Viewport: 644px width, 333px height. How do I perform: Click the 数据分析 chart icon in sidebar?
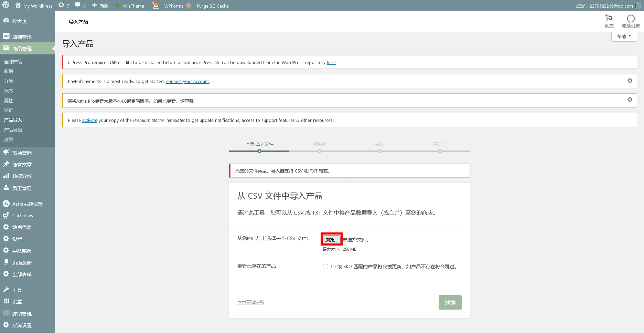tap(6, 176)
